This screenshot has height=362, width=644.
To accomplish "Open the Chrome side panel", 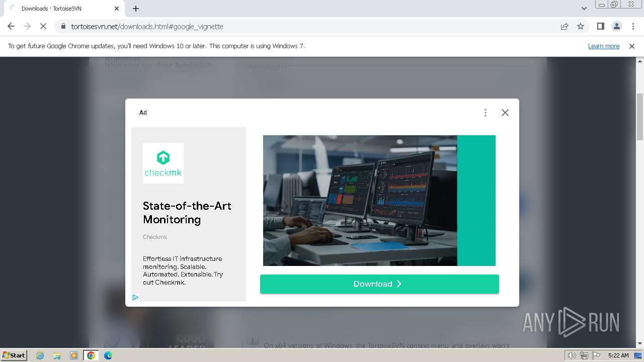I will point(600,26).
